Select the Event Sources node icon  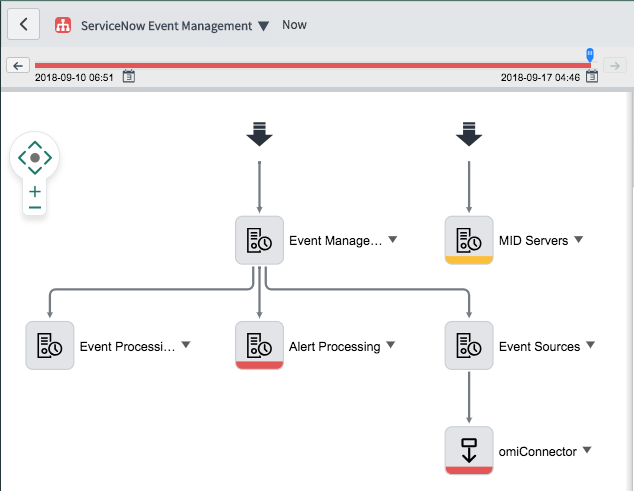469,345
